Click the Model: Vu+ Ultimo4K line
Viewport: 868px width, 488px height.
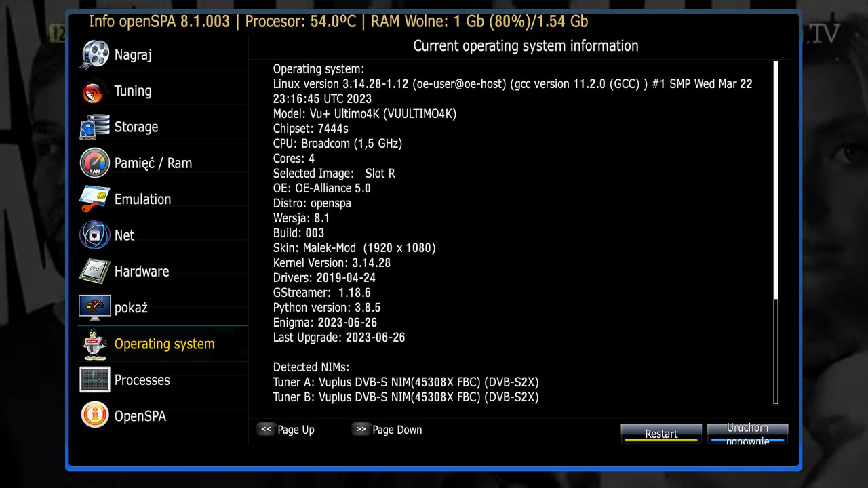pyautogui.click(x=365, y=113)
